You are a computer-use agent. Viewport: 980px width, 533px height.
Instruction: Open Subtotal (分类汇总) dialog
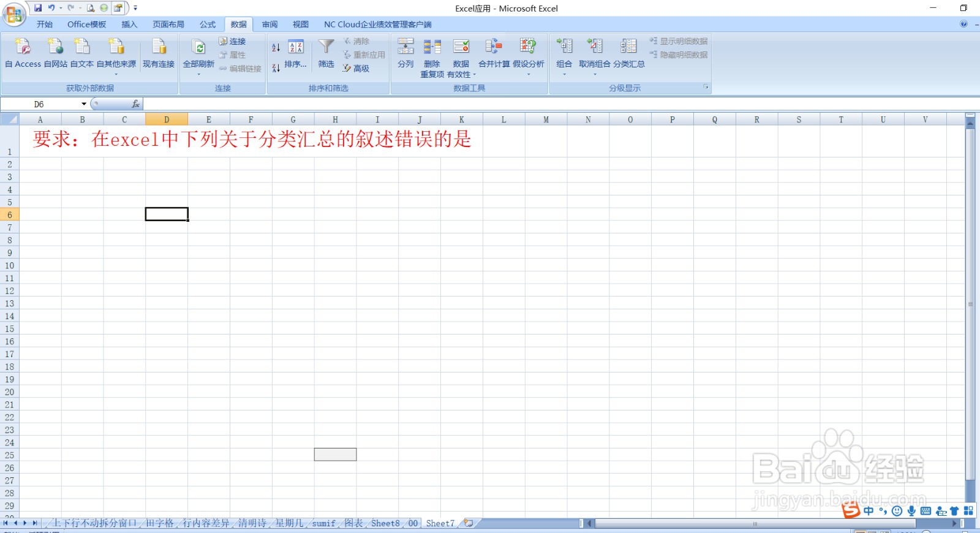(628, 53)
